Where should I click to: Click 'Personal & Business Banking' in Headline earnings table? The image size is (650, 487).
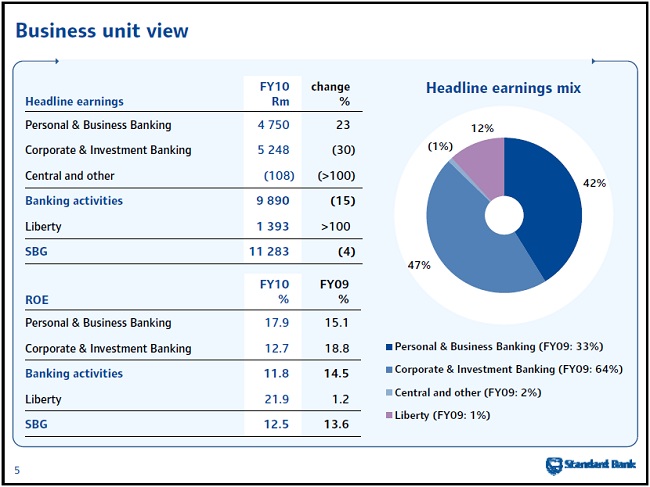point(98,125)
